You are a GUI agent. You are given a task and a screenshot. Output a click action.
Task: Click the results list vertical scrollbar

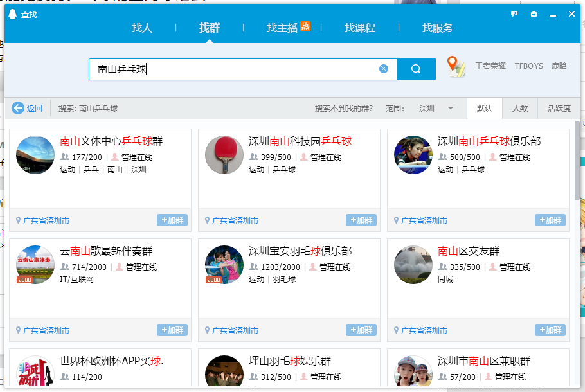(x=577, y=161)
